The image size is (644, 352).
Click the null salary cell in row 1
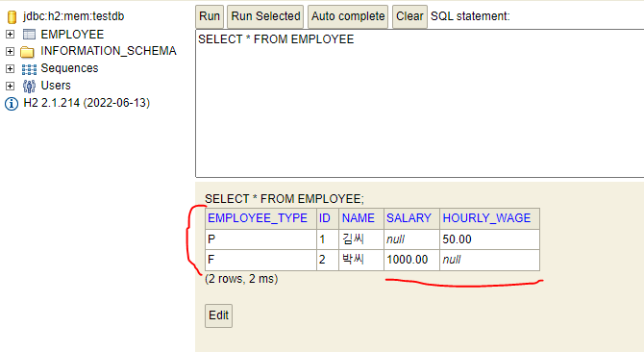(x=411, y=239)
